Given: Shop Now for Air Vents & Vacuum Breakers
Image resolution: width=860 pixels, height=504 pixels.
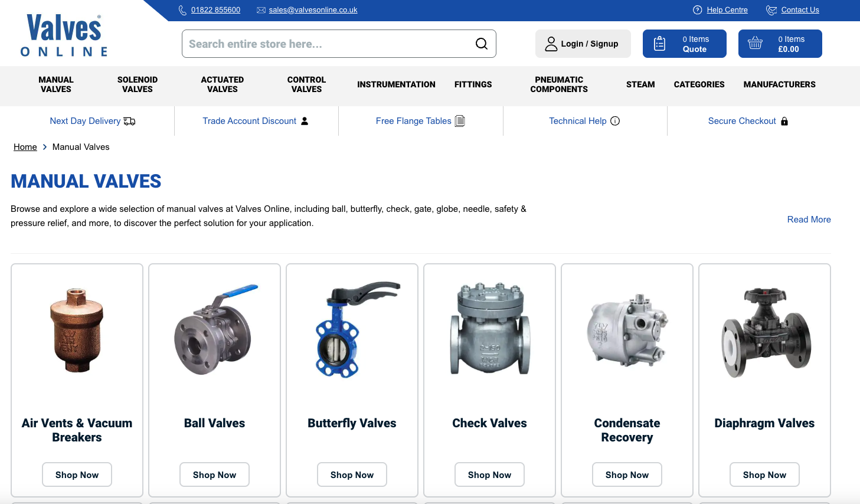Looking at the screenshot, I should (x=77, y=474).
